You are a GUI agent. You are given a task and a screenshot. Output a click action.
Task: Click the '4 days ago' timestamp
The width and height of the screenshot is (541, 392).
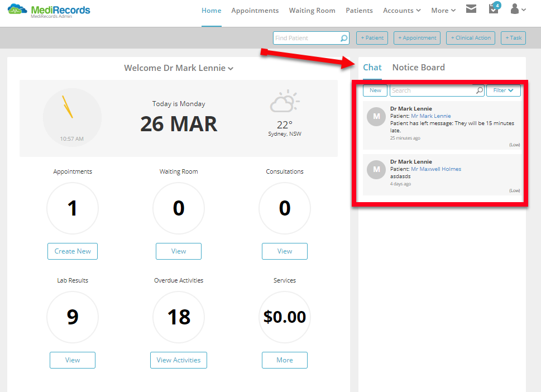pos(400,184)
